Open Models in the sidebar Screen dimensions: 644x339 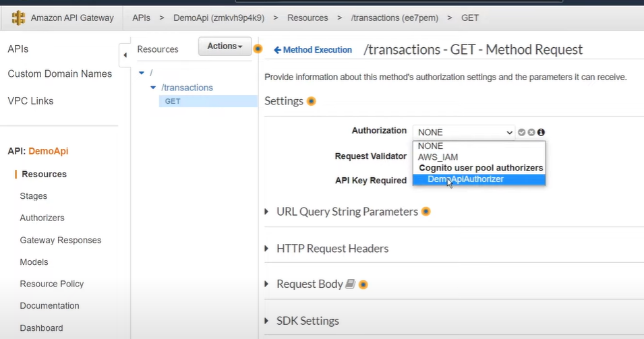34,262
